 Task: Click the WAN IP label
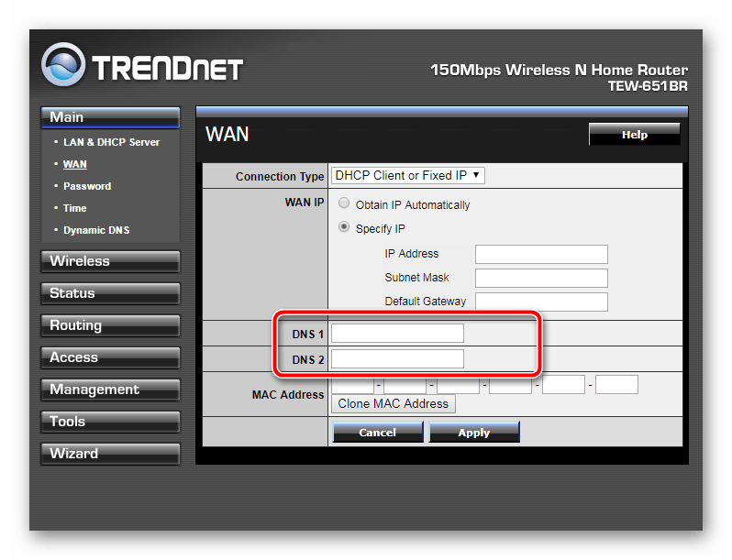pyautogui.click(x=305, y=203)
